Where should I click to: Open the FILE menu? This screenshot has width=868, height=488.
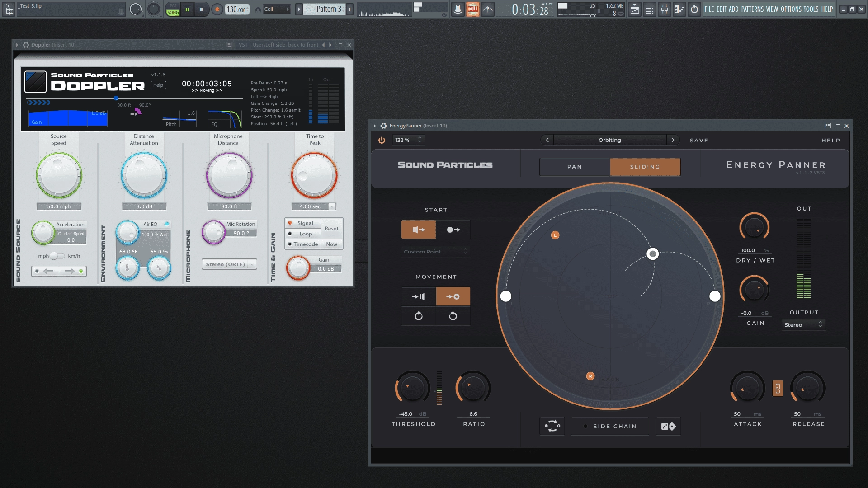709,9
